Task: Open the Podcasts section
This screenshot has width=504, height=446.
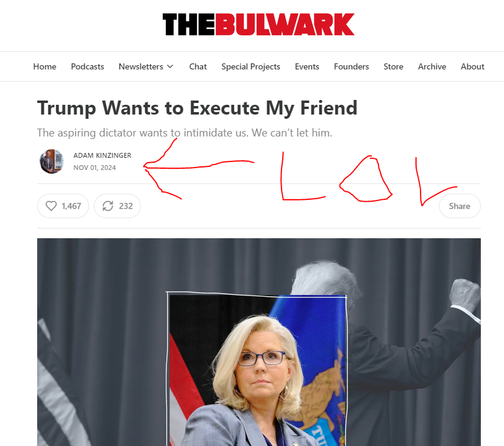Action: coord(87,66)
